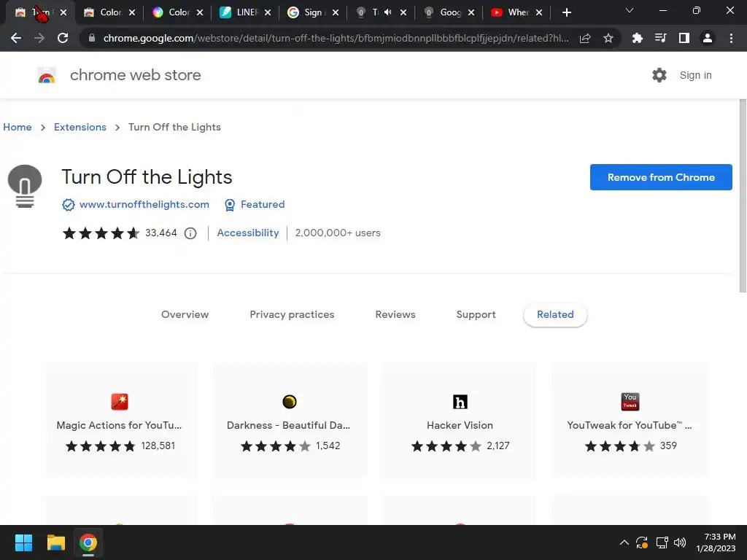The height and width of the screenshot is (560, 747).
Task: Click the share page icon in address bar
Action: click(585, 38)
